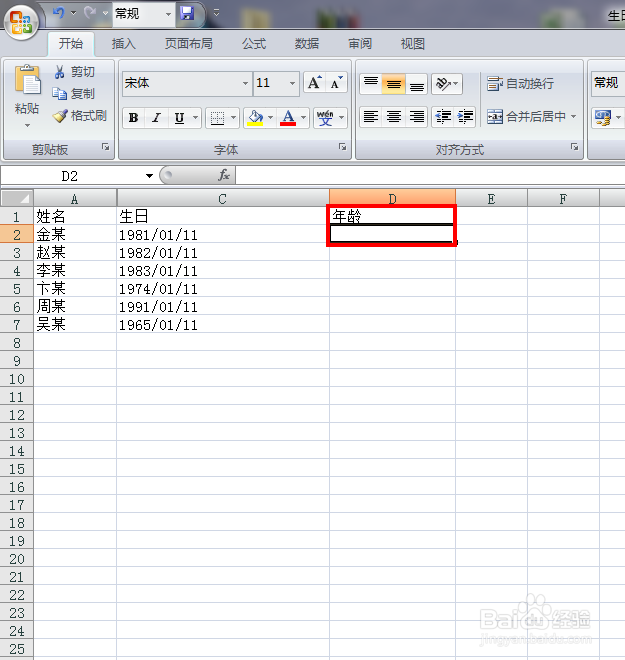Click the wén phonetic guide icon
The image size is (625, 660).
[x=325, y=118]
